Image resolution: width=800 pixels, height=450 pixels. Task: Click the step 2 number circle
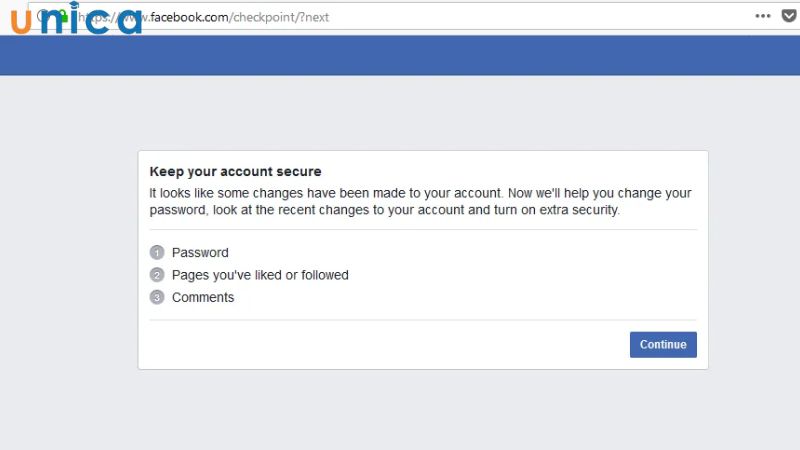[x=157, y=275]
